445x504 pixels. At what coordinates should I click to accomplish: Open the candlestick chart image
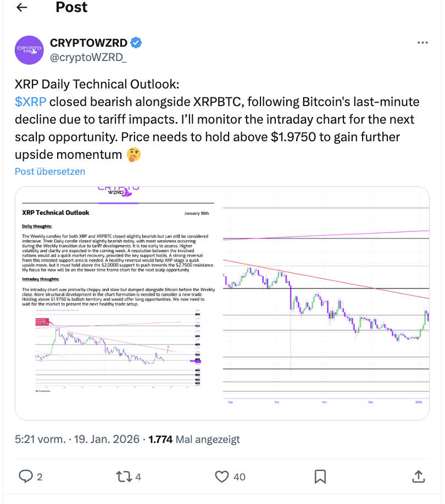click(x=326, y=303)
